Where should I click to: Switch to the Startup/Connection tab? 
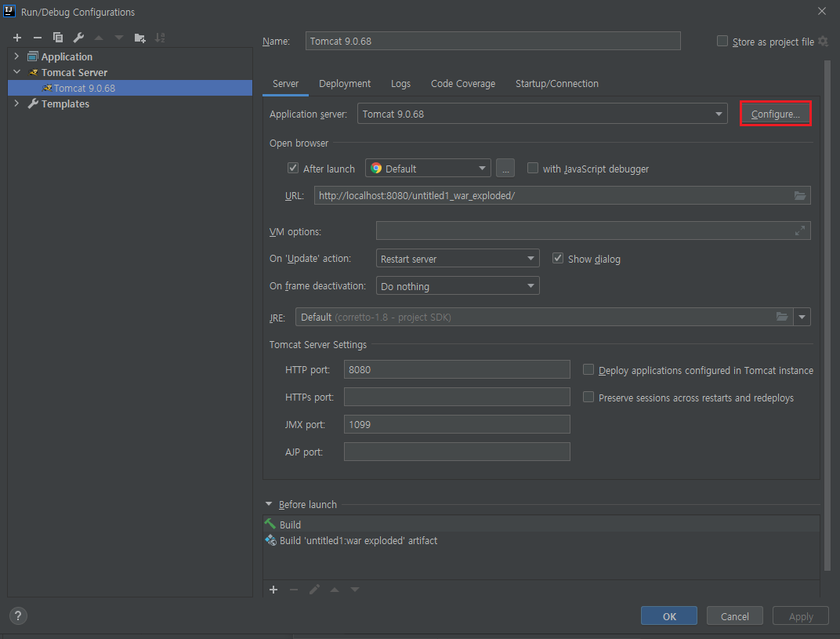tap(557, 84)
